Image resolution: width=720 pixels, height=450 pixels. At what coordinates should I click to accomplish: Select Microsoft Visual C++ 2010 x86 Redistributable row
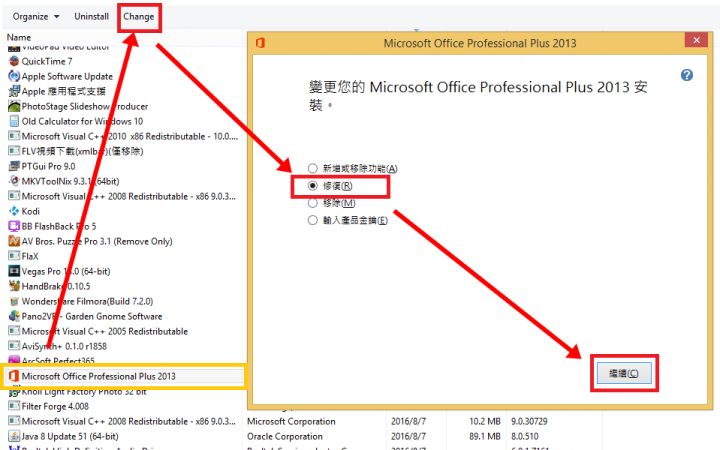click(130, 136)
